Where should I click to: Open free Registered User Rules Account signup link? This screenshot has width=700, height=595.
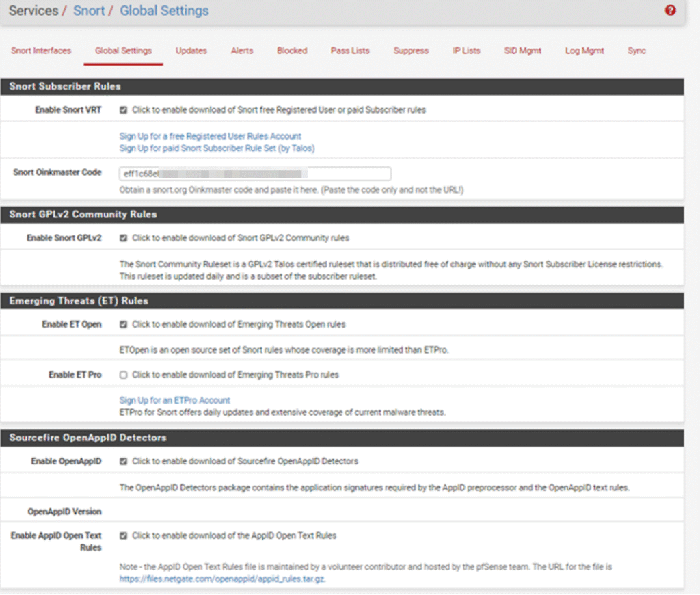[210, 136]
